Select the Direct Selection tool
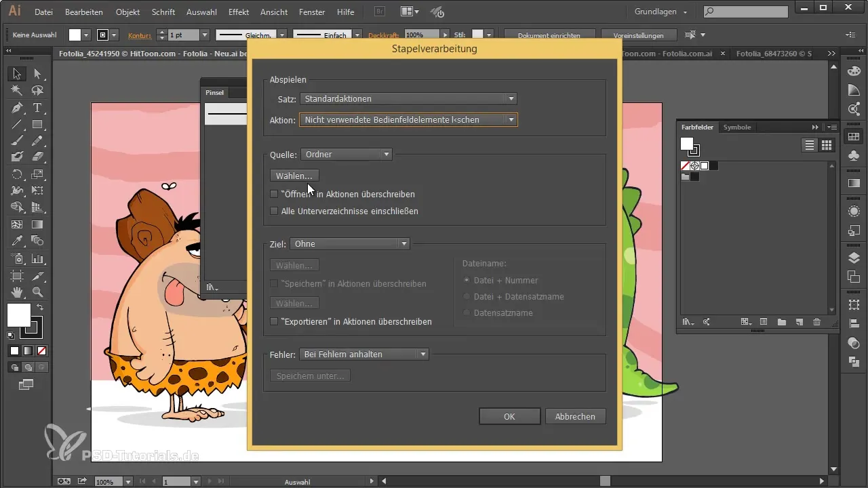868x488 pixels. (37, 73)
